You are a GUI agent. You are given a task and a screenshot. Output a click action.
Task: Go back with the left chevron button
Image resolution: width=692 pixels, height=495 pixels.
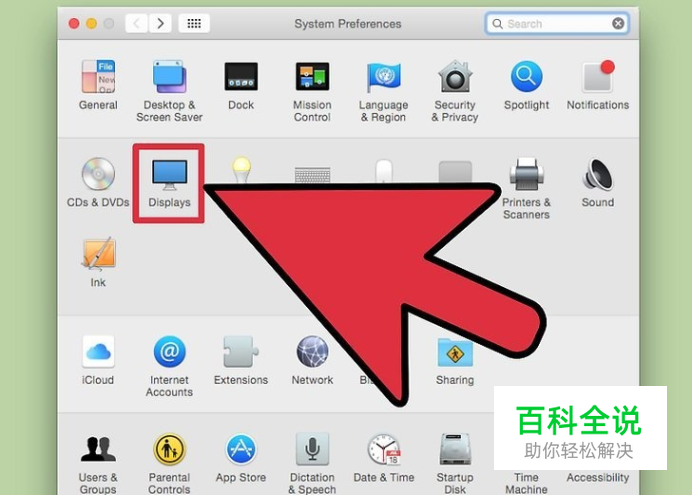click(136, 23)
